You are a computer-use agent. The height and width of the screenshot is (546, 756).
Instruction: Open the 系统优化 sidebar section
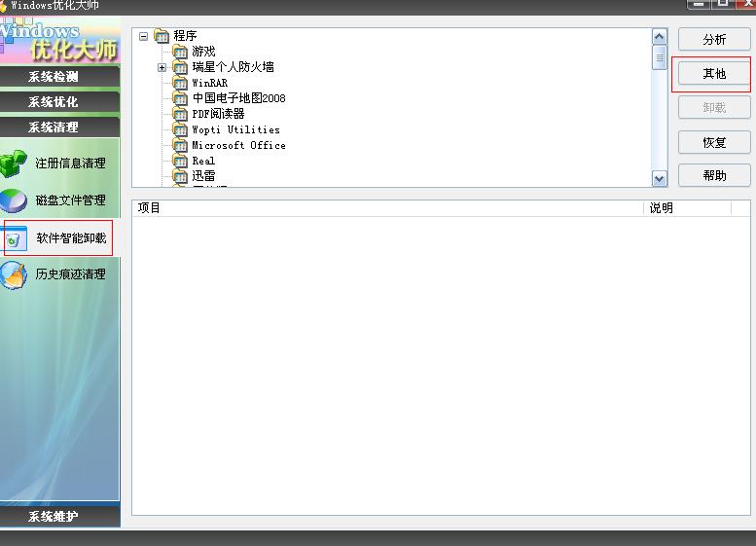[59, 102]
